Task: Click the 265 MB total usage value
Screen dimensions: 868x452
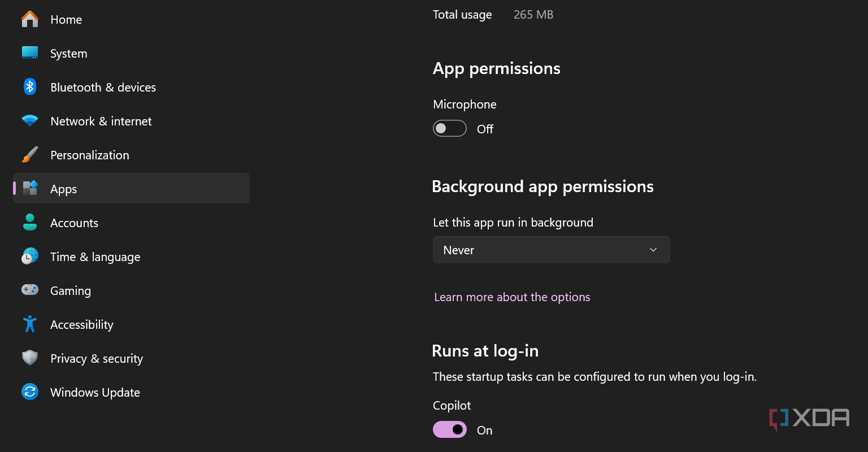Action: pos(533,15)
